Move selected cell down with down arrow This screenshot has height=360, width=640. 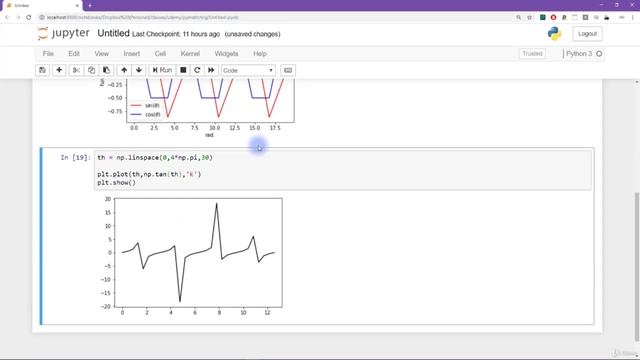point(139,70)
